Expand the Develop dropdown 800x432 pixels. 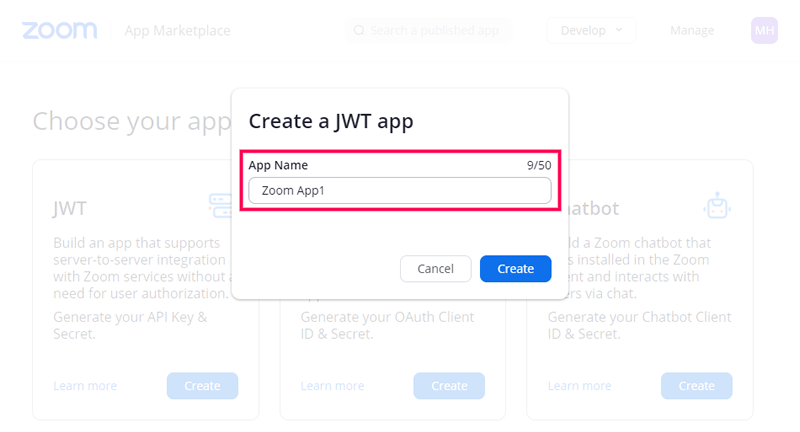590,31
